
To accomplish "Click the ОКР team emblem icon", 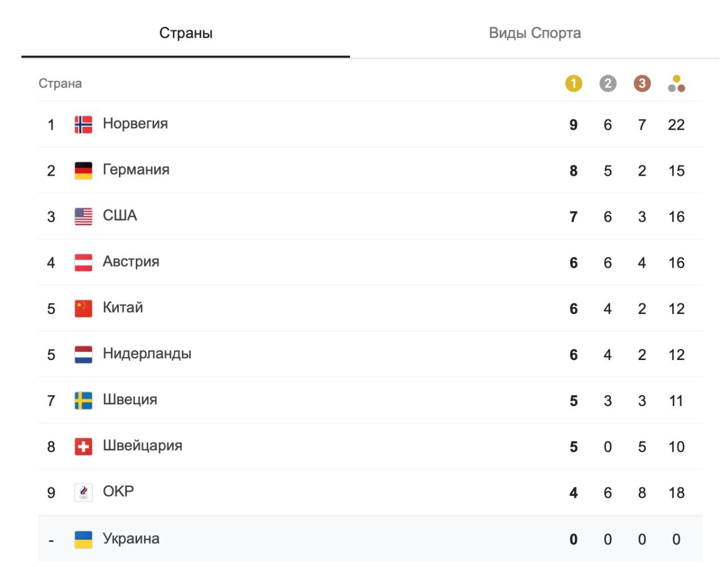I will 84,492.
